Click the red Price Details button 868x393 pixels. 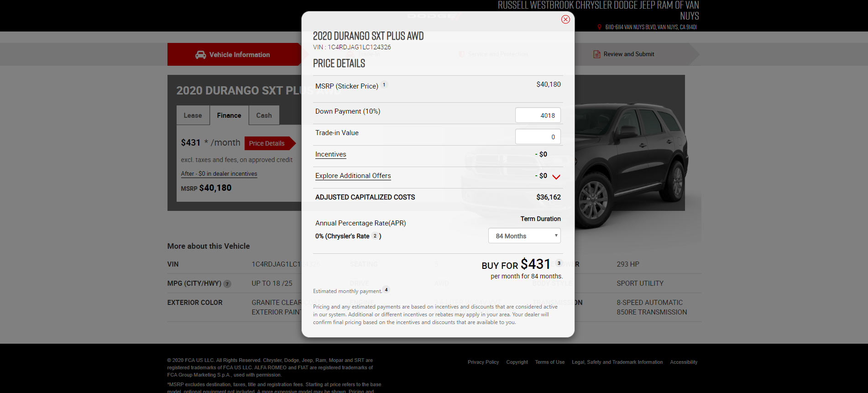point(267,143)
